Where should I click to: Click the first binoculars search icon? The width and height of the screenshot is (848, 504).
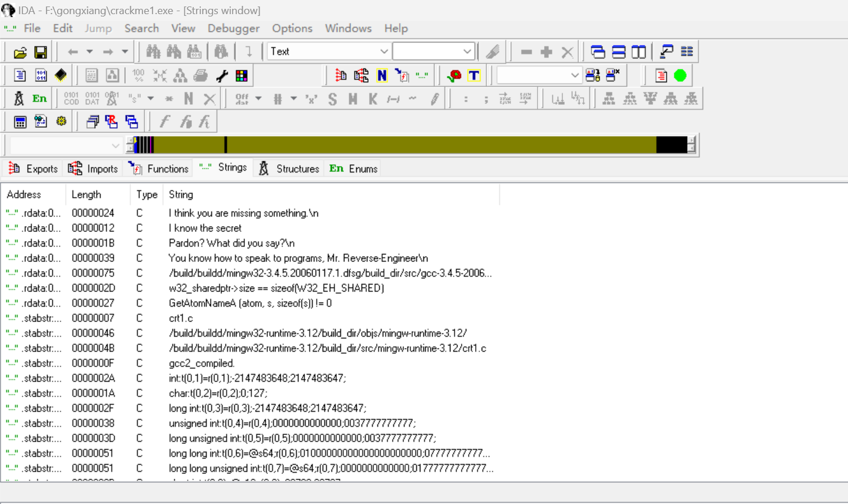click(x=154, y=52)
